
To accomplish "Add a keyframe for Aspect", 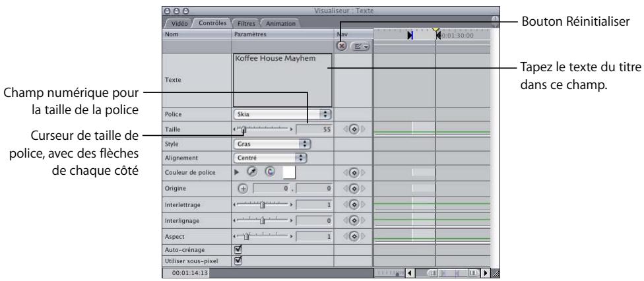I will point(354,237).
